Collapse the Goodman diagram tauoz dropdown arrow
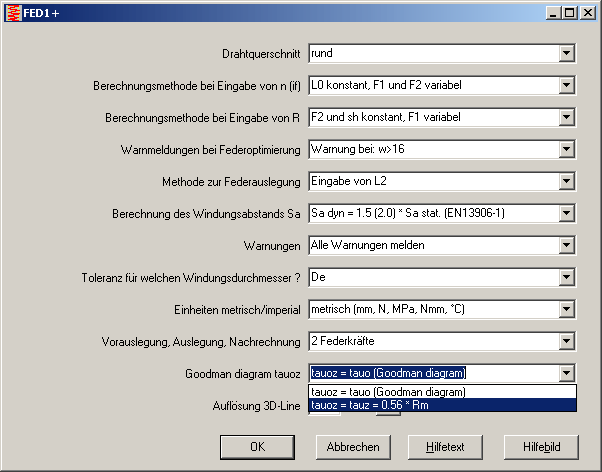The height and width of the screenshot is (472, 602). coord(567,373)
